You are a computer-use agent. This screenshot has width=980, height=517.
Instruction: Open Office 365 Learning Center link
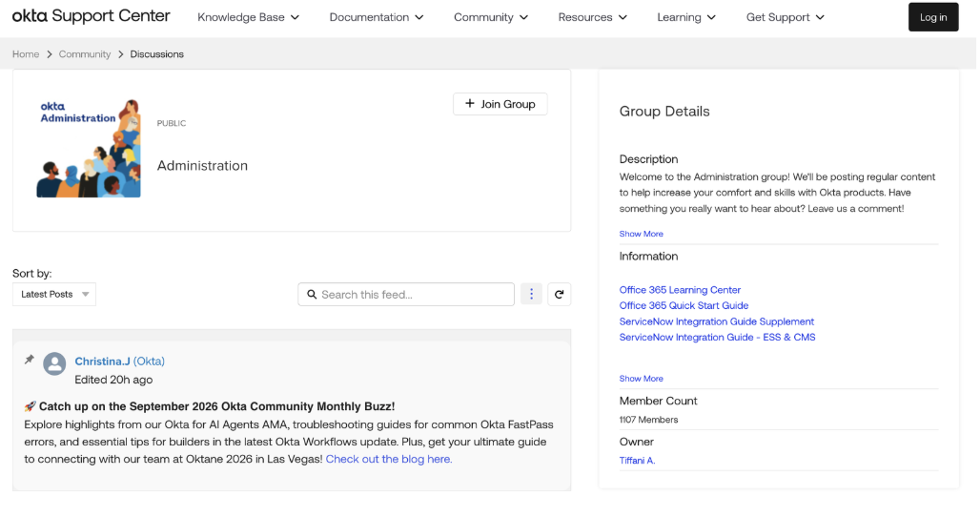(x=680, y=290)
